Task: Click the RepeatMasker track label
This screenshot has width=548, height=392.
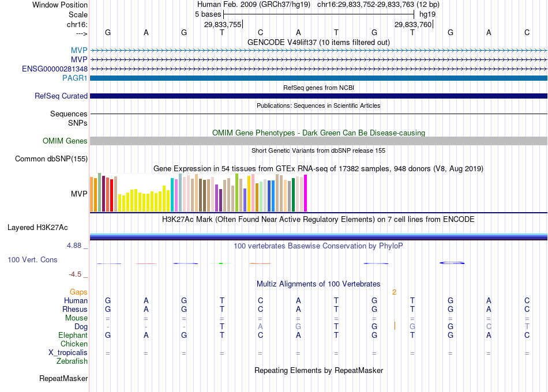Action: [63, 378]
